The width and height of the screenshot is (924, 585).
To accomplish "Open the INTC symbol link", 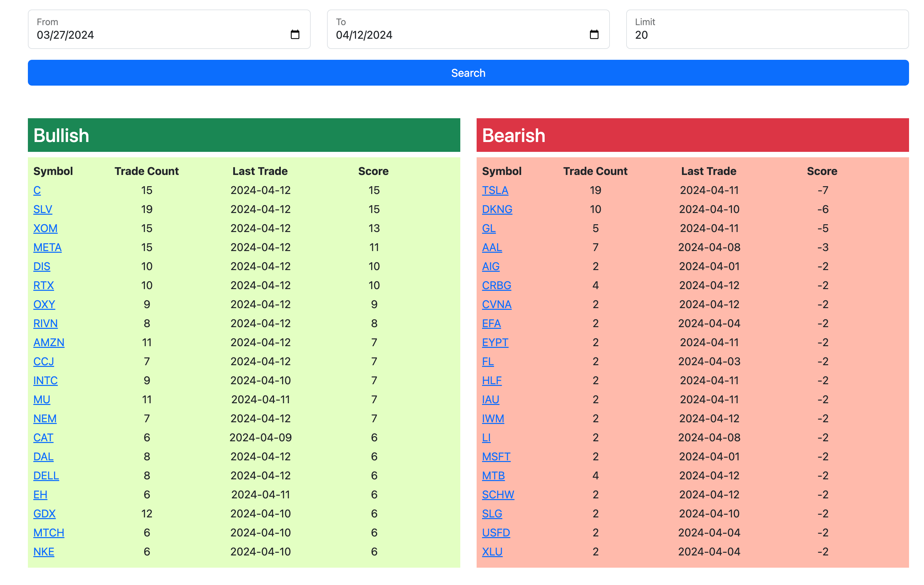I will [46, 381].
